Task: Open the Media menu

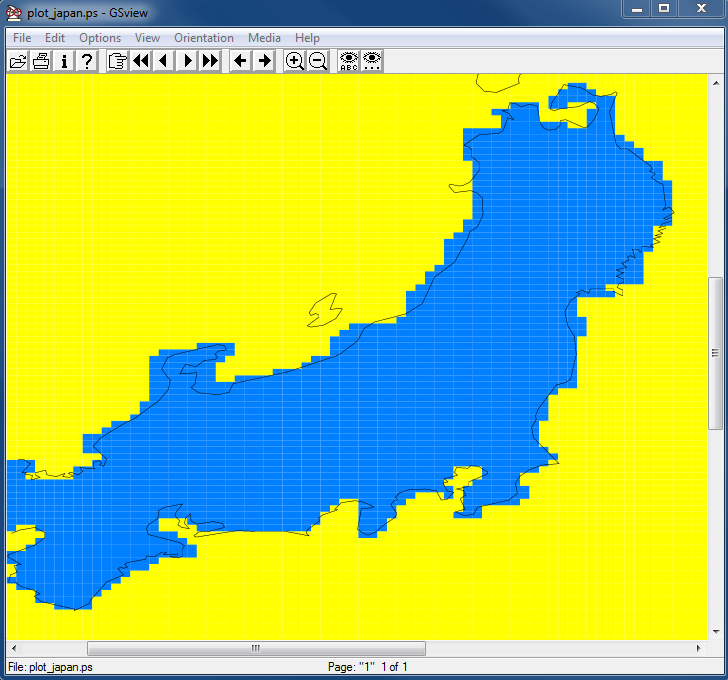Action: coord(264,38)
